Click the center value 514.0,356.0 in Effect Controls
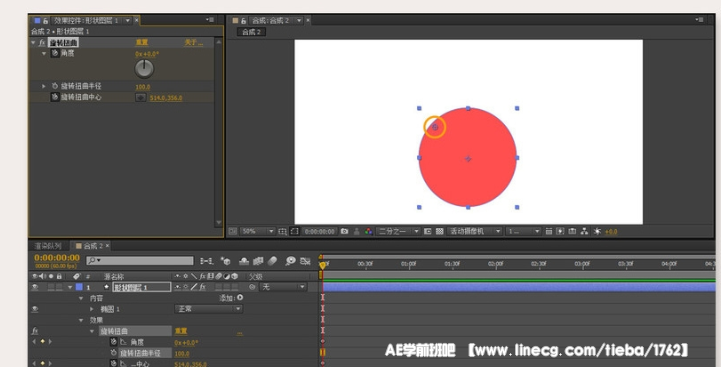Image resolution: width=721 pixels, height=367 pixels. pyautogui.click(x=166, y=98)
